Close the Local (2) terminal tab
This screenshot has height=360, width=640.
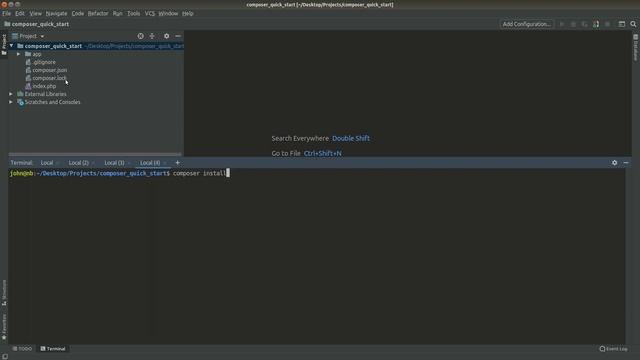pos(93,163)
